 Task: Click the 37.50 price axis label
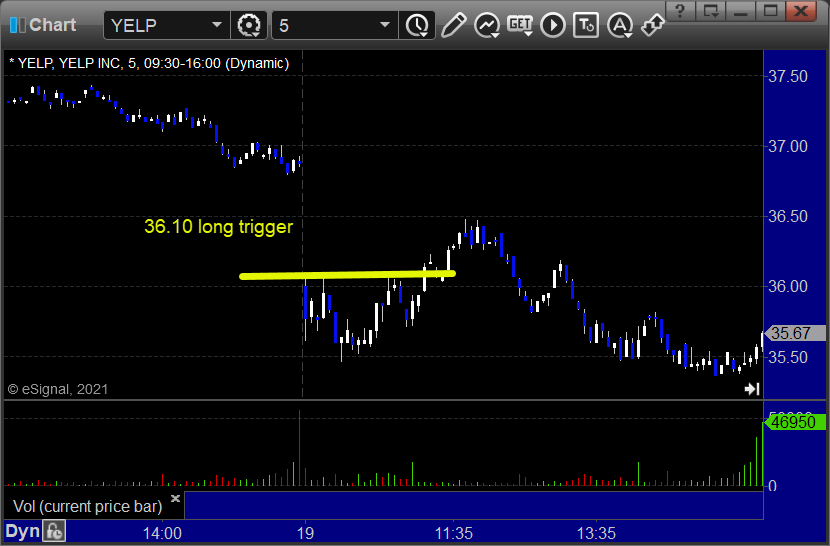point(788,76)
